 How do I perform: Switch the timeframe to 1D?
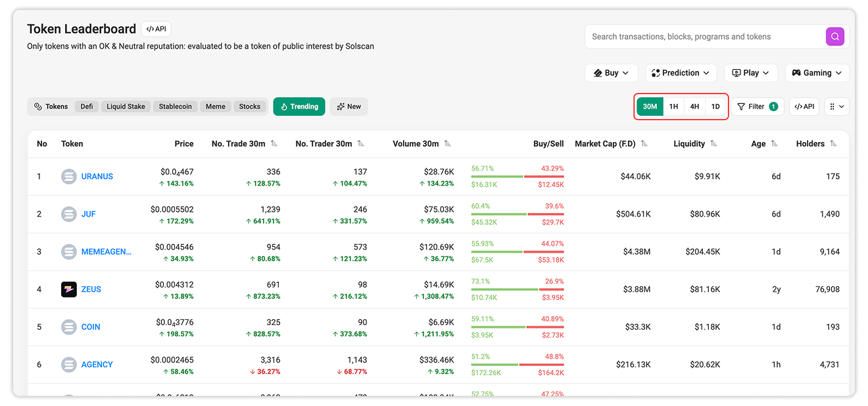(715, 107)
